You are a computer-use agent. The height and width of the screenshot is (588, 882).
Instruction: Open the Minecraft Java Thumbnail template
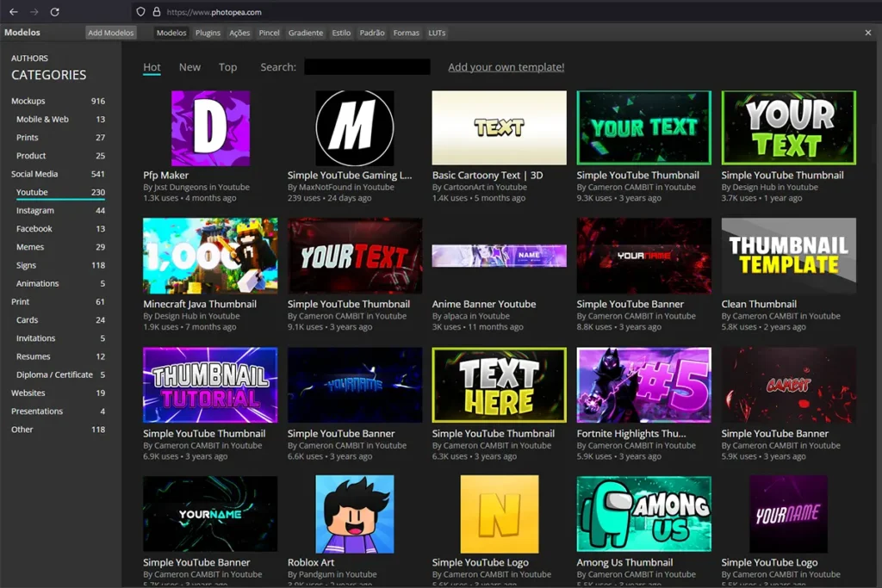210,256
